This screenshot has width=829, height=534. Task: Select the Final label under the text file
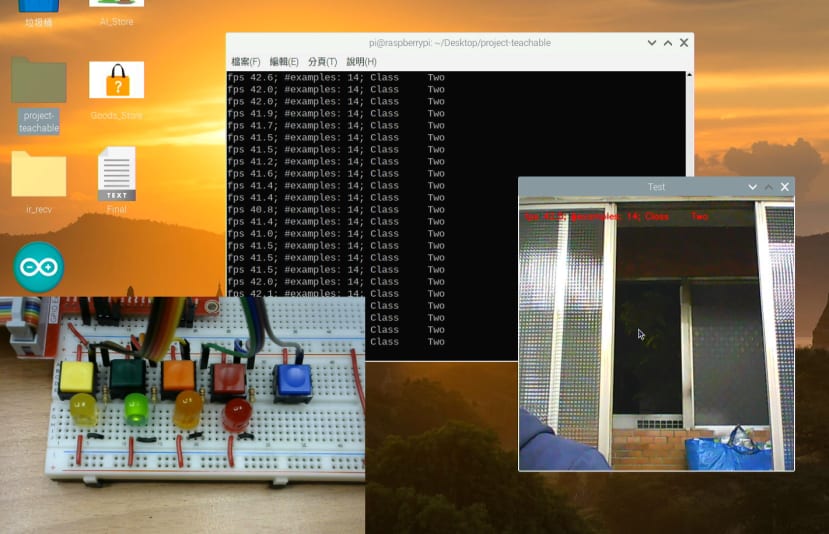click(x=116, y=209)
